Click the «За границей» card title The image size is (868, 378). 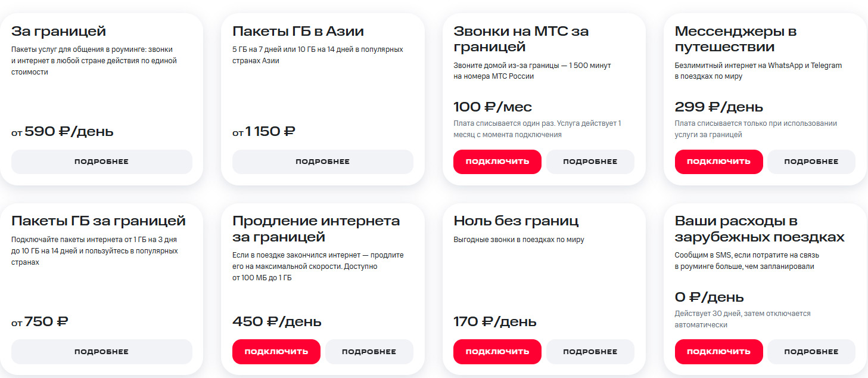pyautogui.click(x=58, y=31)
